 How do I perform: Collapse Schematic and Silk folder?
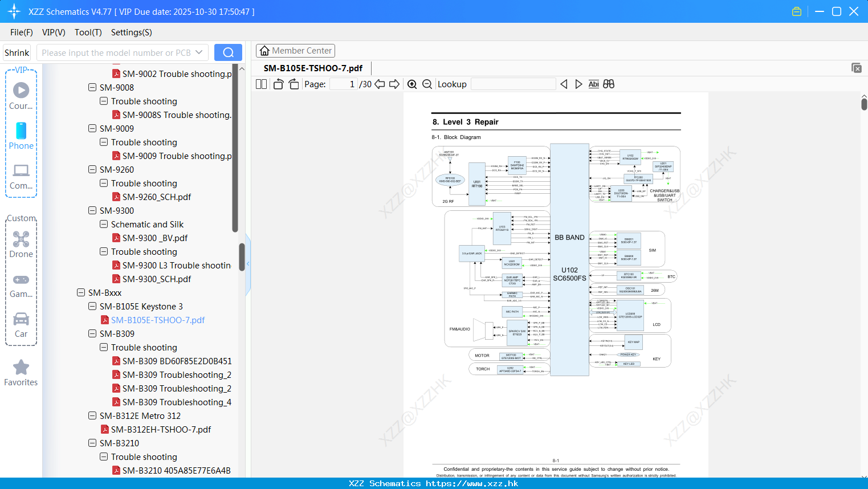104,224
